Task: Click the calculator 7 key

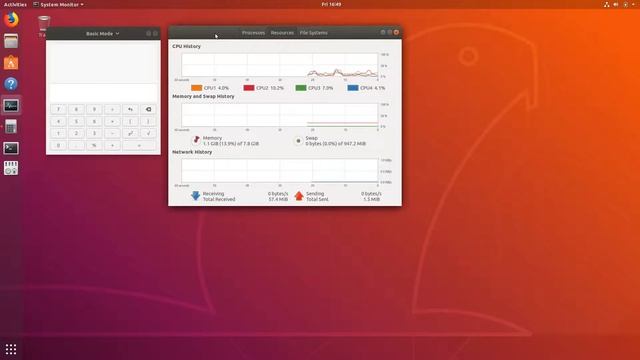Action: pyautogui.click(x=58, y=109)
